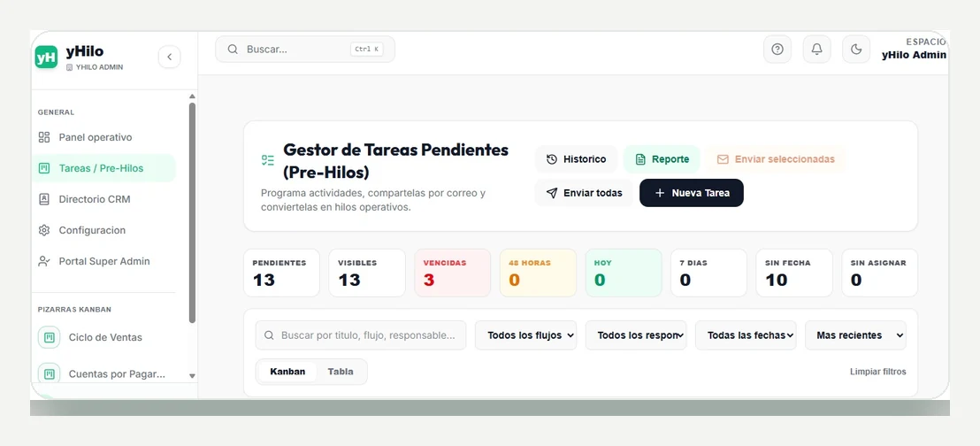Filter by the Visibles 13 card
The height and width of the screenshot is (446, 980).
click(367, 273)
